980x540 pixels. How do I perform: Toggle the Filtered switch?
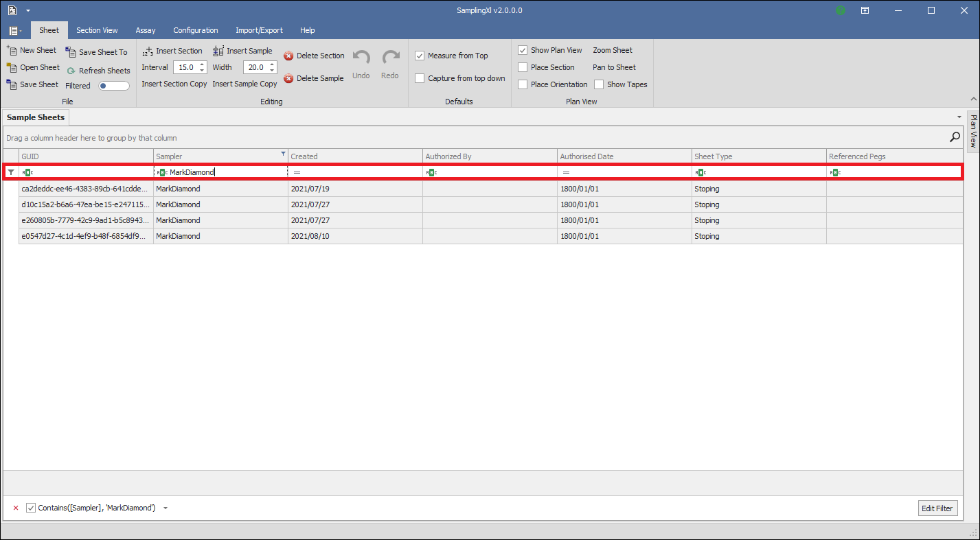[x=114, y=86]
